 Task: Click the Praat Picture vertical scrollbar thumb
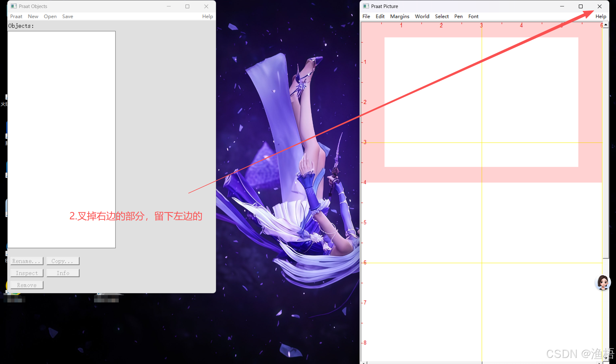(606, 143)
